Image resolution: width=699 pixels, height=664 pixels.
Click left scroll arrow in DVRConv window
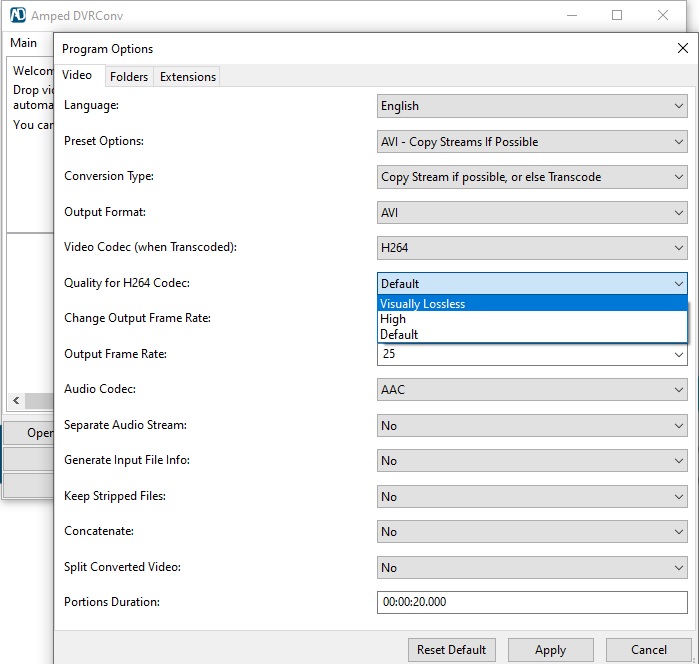coord(16,400)
